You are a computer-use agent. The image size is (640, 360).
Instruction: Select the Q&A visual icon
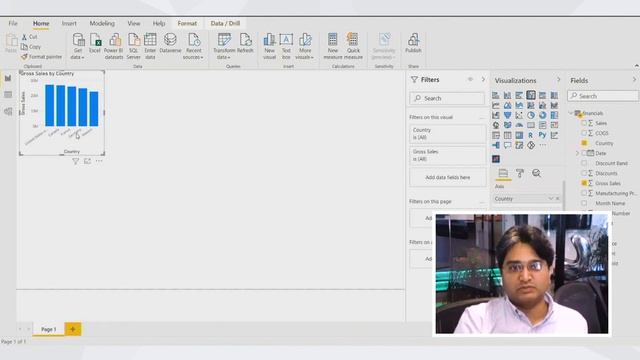(x=507, y=145)
